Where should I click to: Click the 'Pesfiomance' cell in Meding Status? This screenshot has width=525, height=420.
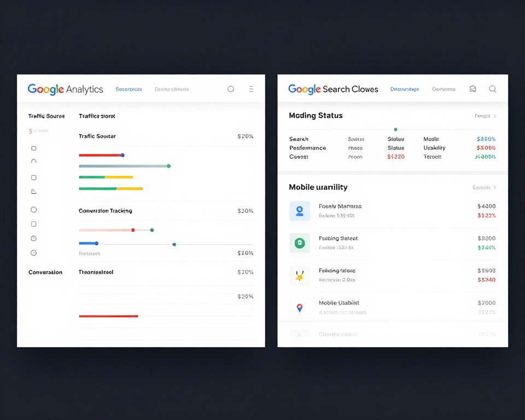[x=308, y=148]
